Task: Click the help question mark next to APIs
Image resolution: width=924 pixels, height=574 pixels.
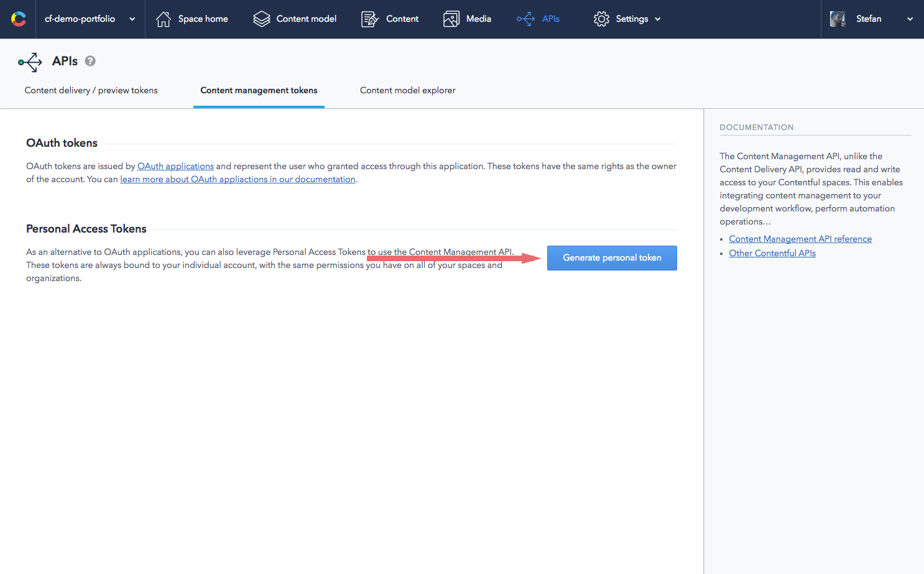Action: point(90,61)
